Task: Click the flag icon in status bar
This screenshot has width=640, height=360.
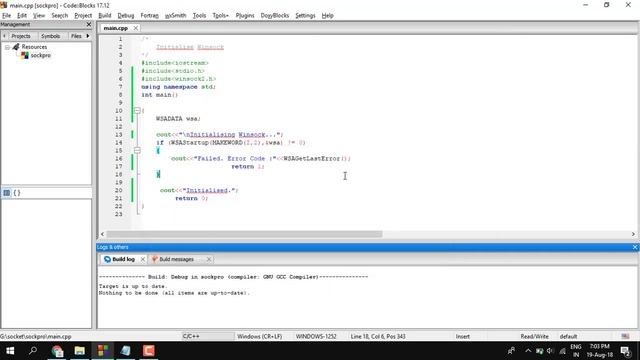Action: pyautogui.click(x=625, y=336)
